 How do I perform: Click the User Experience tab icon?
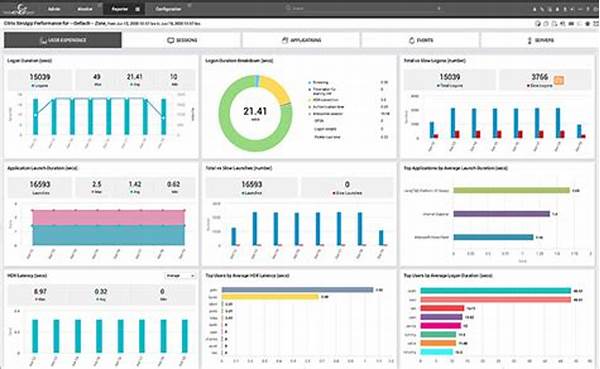point(43,40)
